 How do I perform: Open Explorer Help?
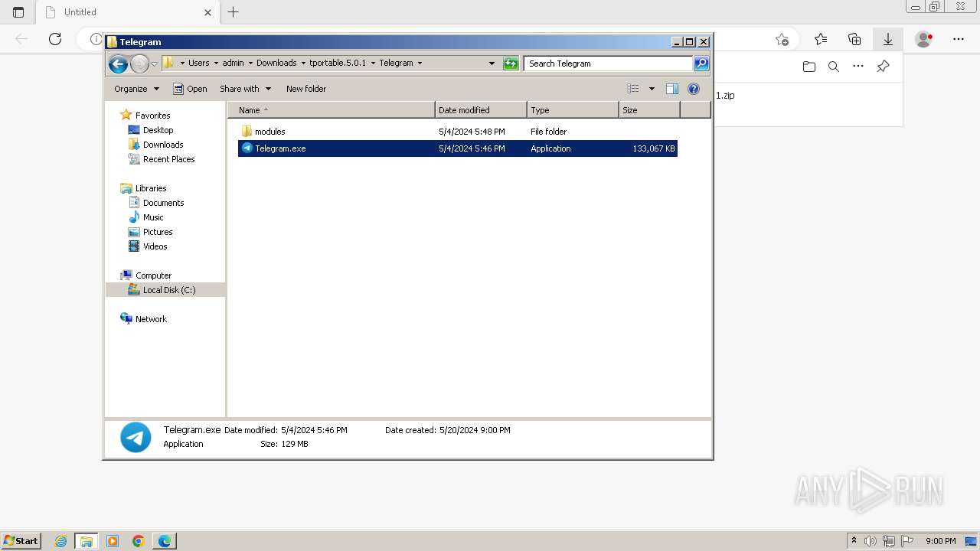694,89
